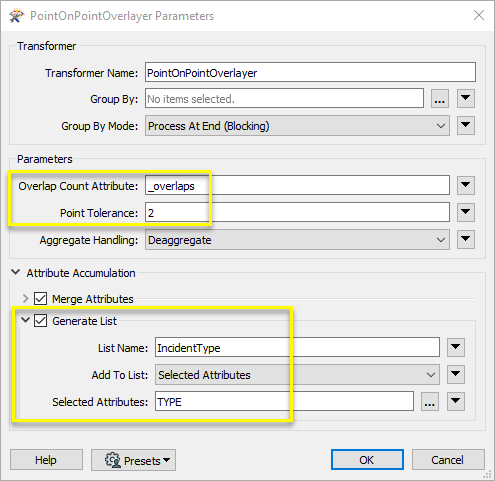Open Aggregate Handling Deaggregate dropdown
Screen dimensions: 495x481
297,240
